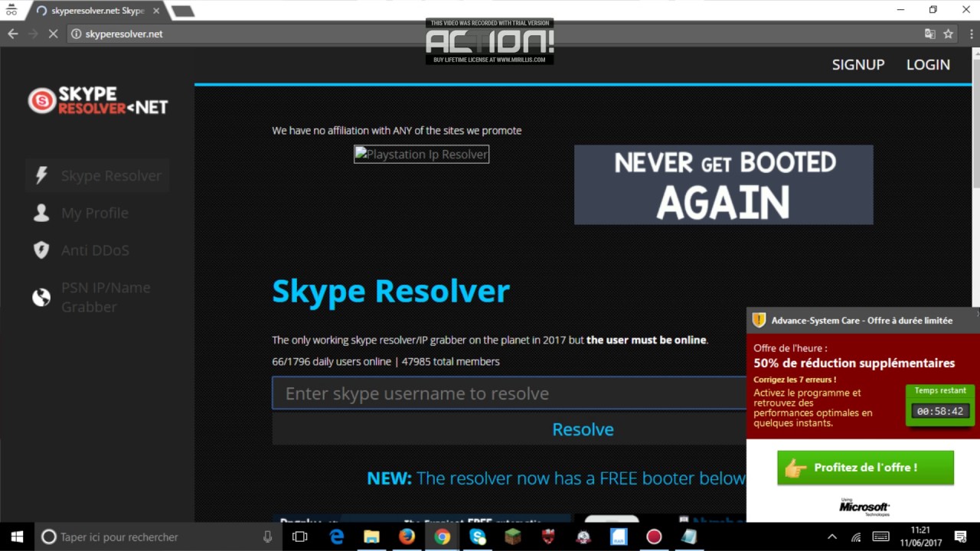Click the countdown timer 00:58:42
Image resolution: width=980 pixels, height=551 pixels.
point(940,411)
